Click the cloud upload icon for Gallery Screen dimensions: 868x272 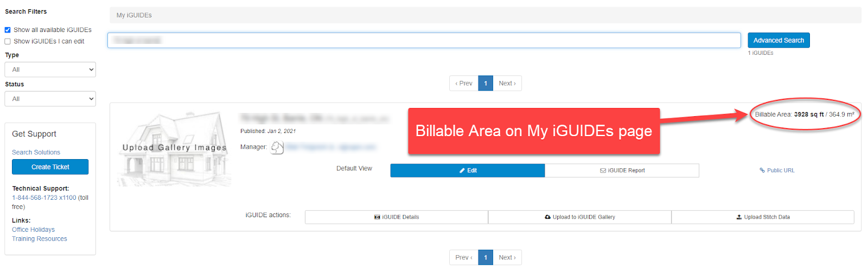(548, 217)
